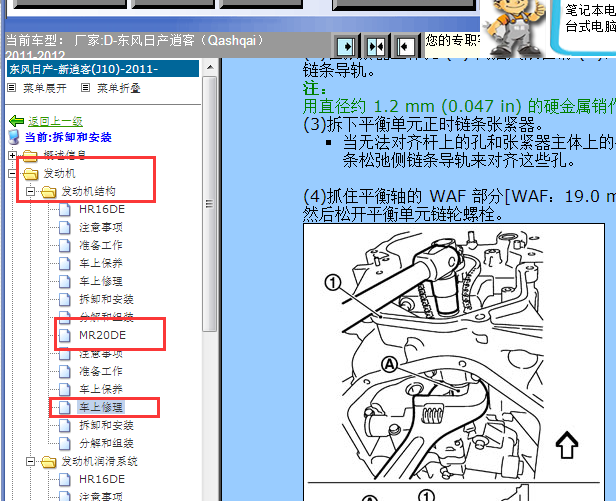Screen dimensions: 616x501
Task: Open 车上保养 under MR20DE
Action: (101, 389)
